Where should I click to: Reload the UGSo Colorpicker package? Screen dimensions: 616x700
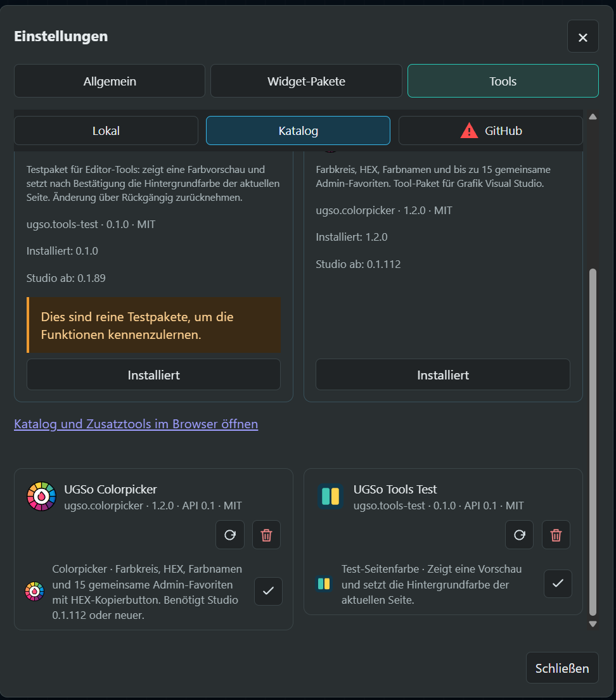[x=230, y=535]
